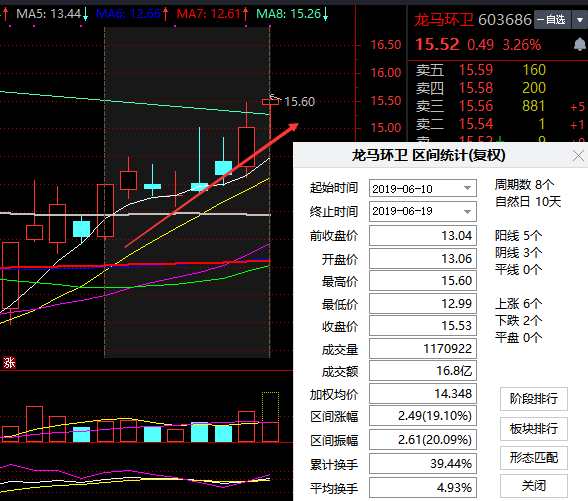This screenshot has height=501, width=588.
Task: Click the 成交额 field showing 16.8亿
Action: coord(423,371)
